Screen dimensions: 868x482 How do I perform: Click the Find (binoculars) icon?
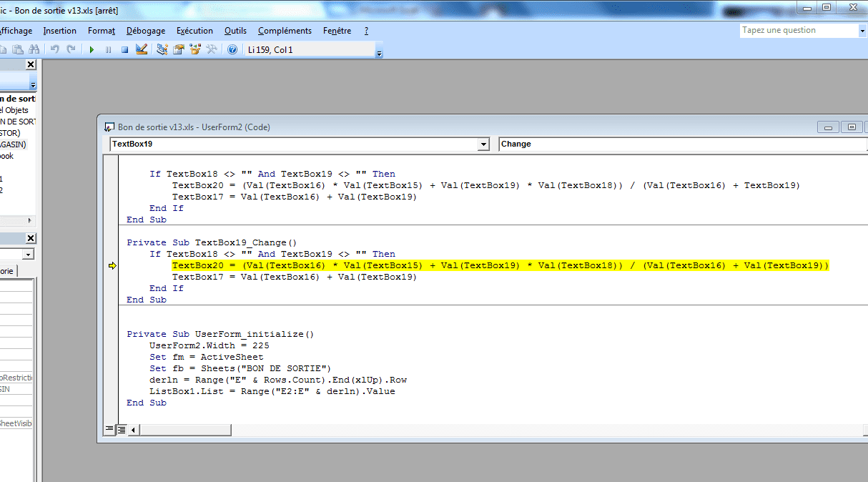click(x=34, y=49)
